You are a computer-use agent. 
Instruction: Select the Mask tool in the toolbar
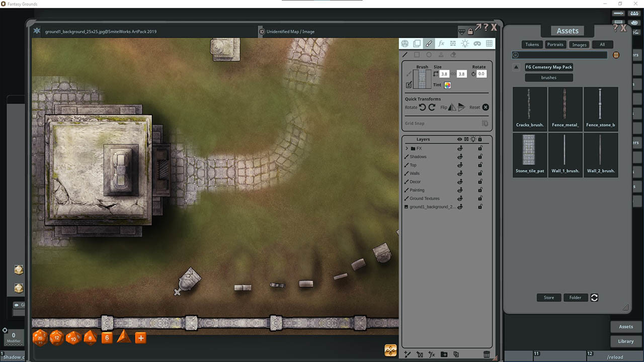click(x=477, y=43)
